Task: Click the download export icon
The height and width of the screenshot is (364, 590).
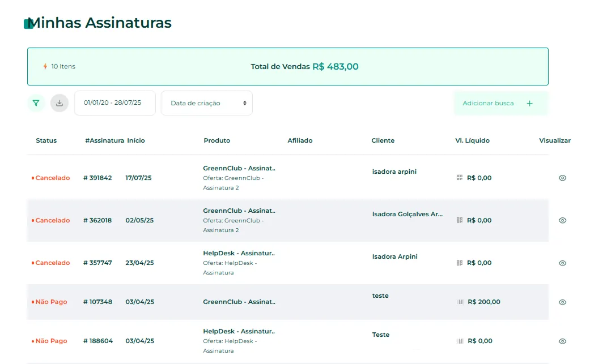Action: [60, 103]
